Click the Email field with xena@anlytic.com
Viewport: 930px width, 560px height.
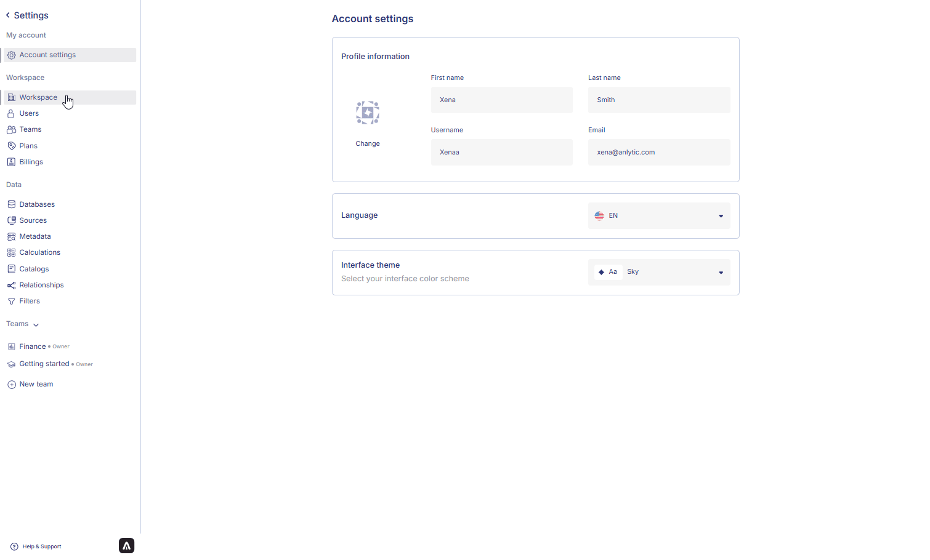click(658, 153)
